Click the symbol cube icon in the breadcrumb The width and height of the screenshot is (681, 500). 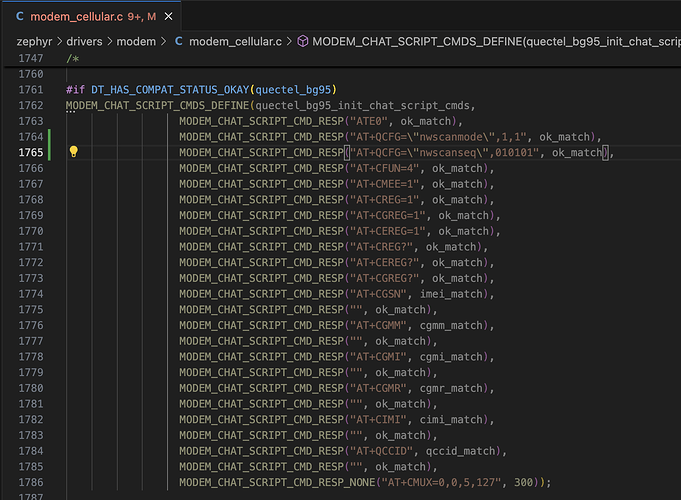coord(302,41)
